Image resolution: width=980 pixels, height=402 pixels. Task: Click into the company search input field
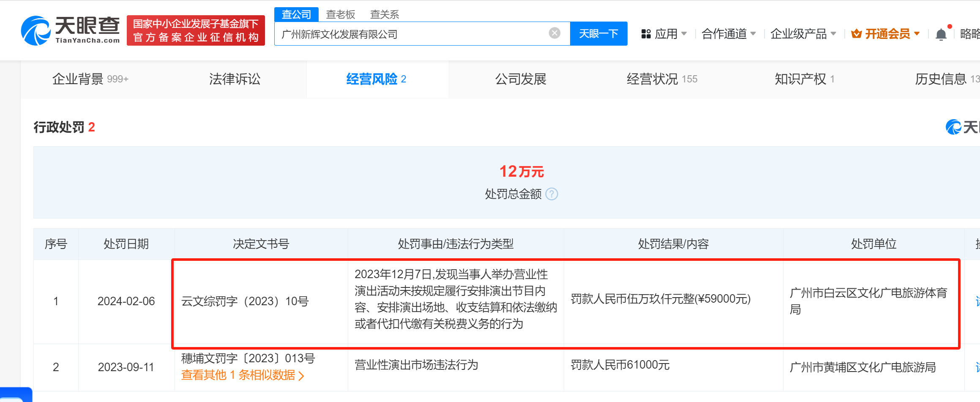tap(410, 34)
